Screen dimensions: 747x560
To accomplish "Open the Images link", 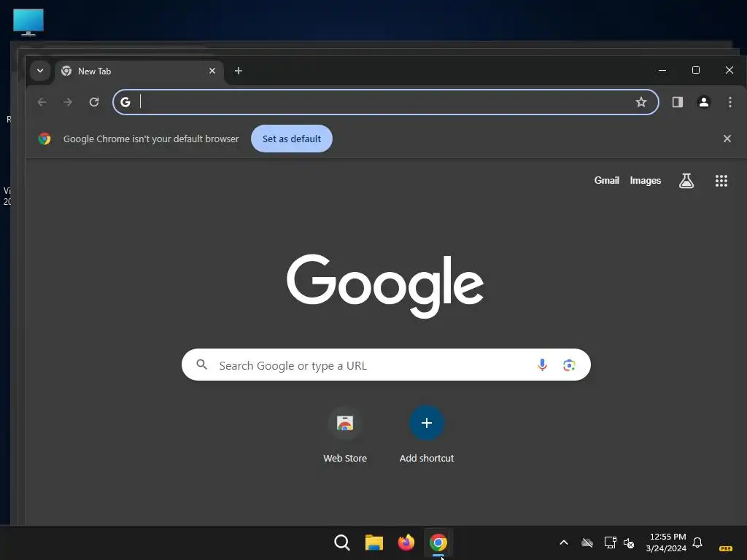I will coord(646,181).
